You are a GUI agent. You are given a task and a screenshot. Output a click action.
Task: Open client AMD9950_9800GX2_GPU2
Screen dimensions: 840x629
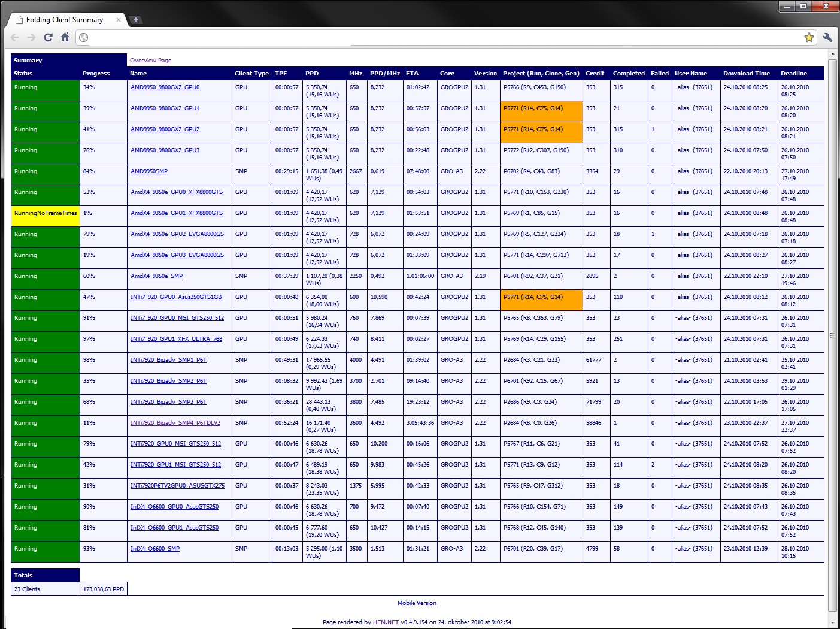point(165,129)
